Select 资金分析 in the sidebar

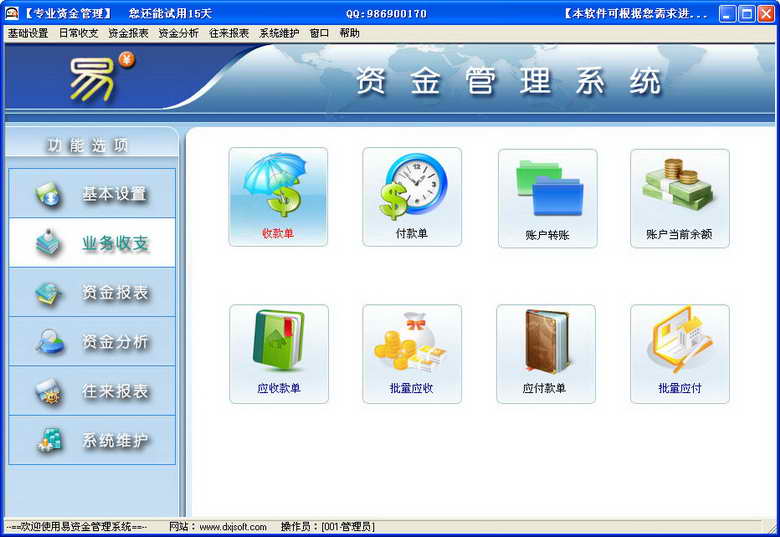pos(92,341)
